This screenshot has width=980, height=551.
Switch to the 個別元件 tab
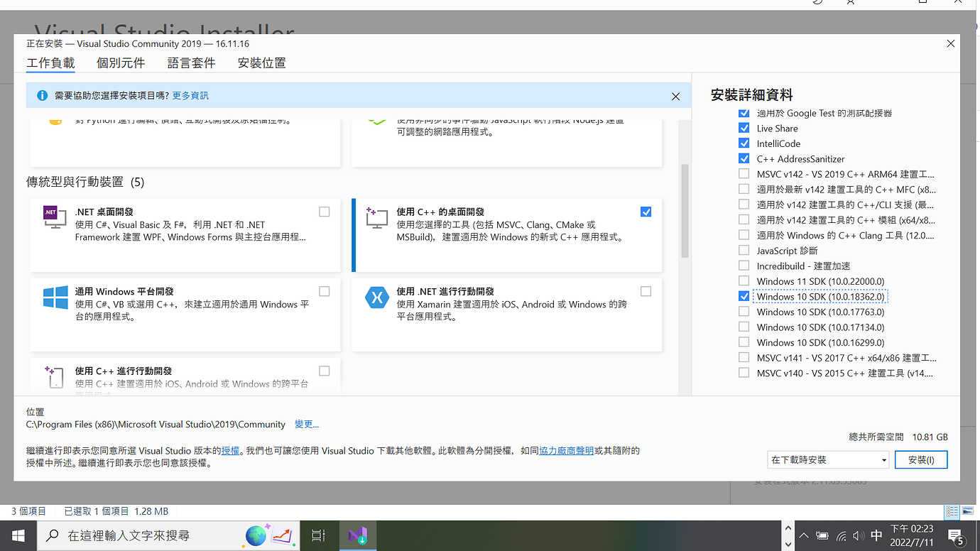121,63
